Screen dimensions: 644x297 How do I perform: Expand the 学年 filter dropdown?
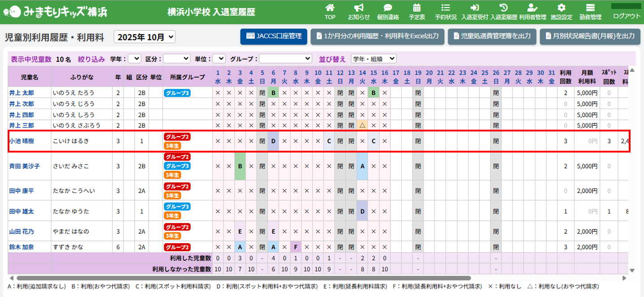click(x=134, y=58)
